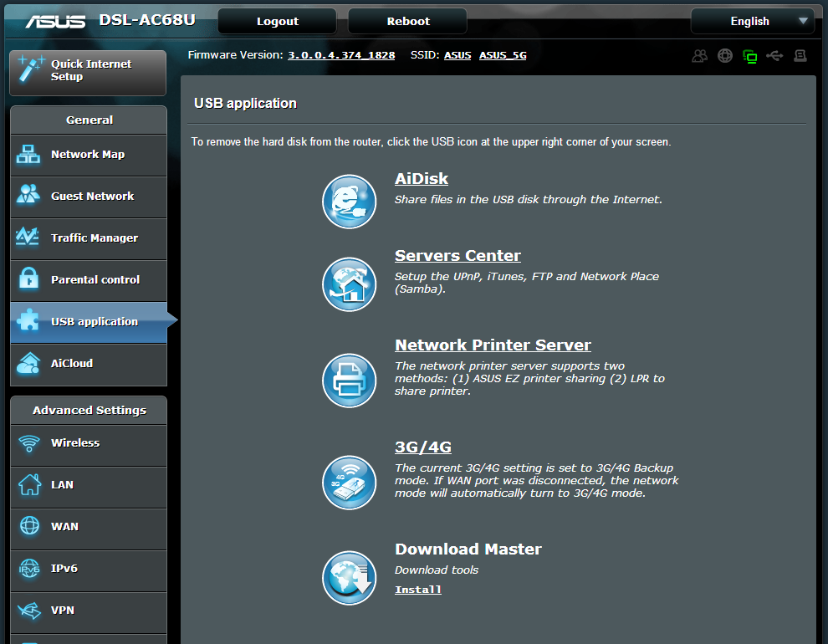This screenshot has width=828, height=644.
Task: Go to WAN advanced settings
Action: 89,529
